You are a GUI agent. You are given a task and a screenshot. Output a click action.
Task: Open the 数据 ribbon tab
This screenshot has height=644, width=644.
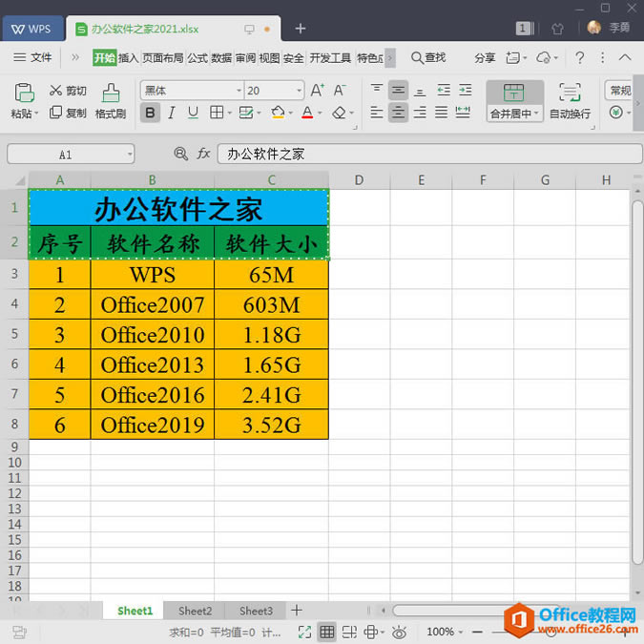(221, 58)
